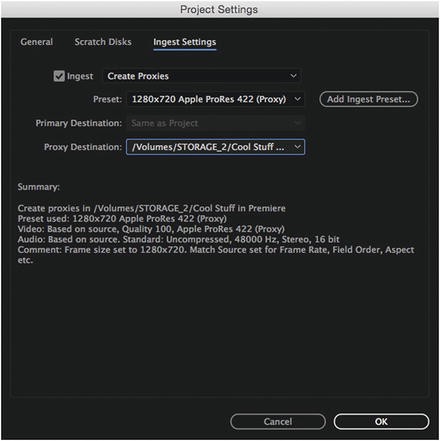The height and width of the screenshot is (441, 440).
Task: Switch to the General tab
Action: pyautogui.click(x=37, y=42)
